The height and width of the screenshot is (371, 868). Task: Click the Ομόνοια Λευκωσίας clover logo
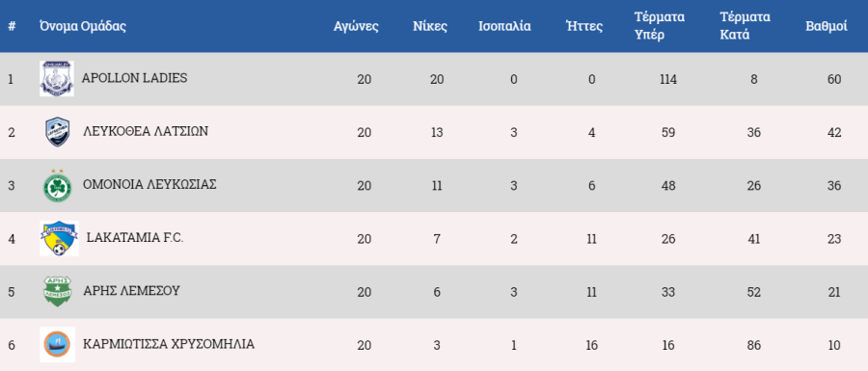[x=57, y=185]
